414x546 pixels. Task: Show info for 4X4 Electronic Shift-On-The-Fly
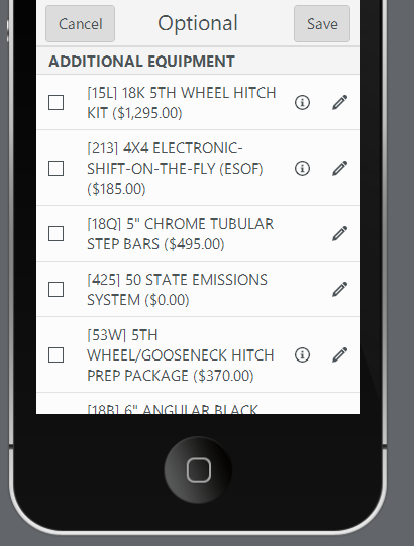302,169
